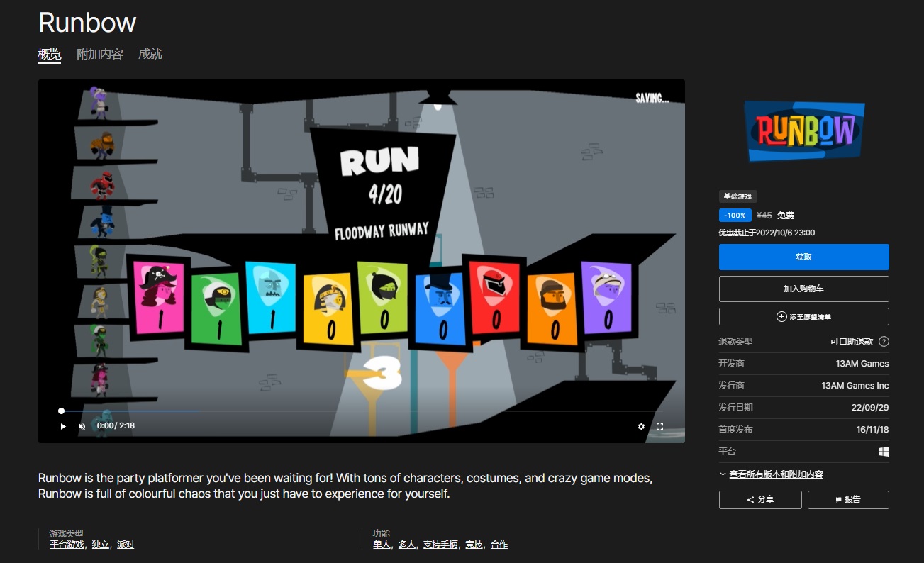Click the 获取 button
Image resolution: width=924 pixels, height=563 pixels.
point(803,257)
